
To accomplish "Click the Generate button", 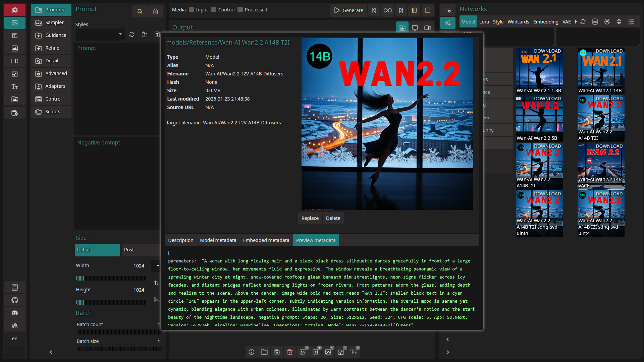I will tap(348, 10).
